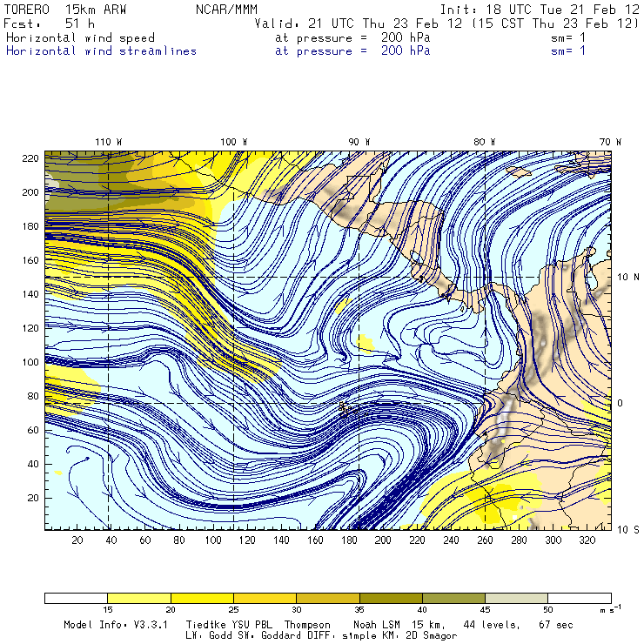Click the 'NCAR/MMM' header text
644x644 pixels.
[227, 10]
